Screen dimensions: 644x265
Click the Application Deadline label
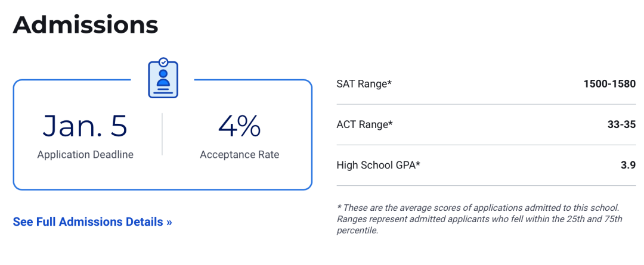click(x=85, y=155)
